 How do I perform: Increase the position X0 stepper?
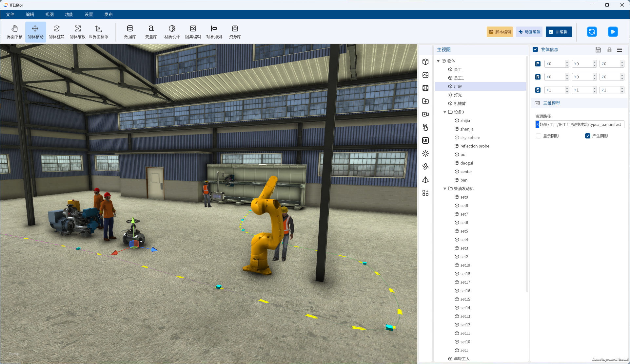pos(567,62)
